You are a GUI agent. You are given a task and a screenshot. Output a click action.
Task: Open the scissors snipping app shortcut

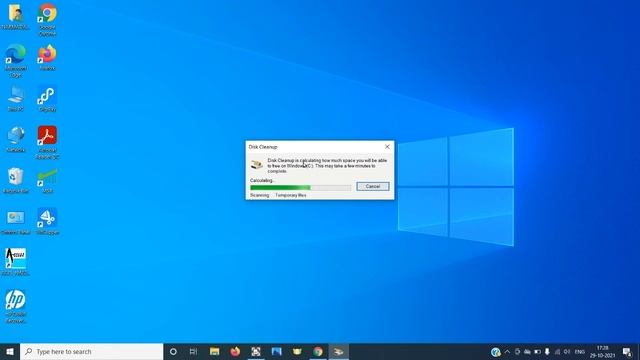(x=47, y=222)
